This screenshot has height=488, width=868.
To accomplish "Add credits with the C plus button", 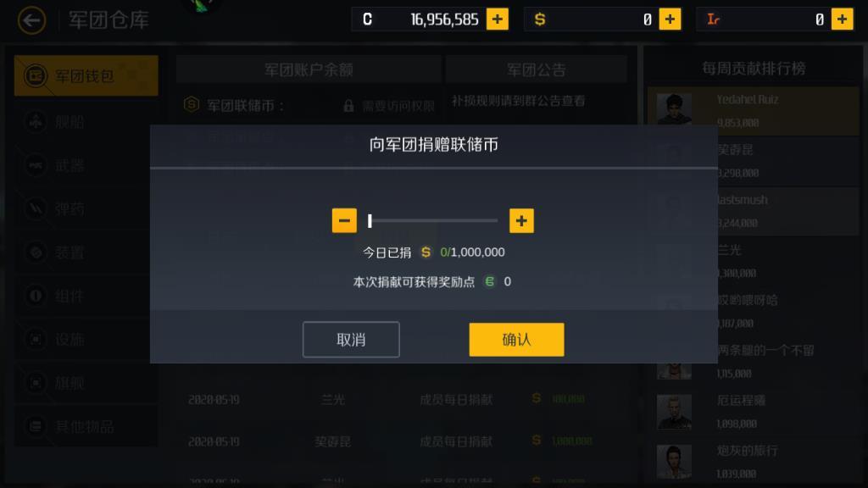I will [497, 19].
